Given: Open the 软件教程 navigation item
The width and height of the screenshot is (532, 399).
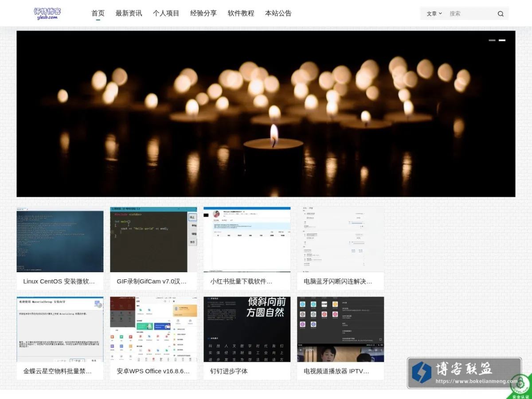Looking at the screenshot, I should pyautogui.click(x=241, y=13).
